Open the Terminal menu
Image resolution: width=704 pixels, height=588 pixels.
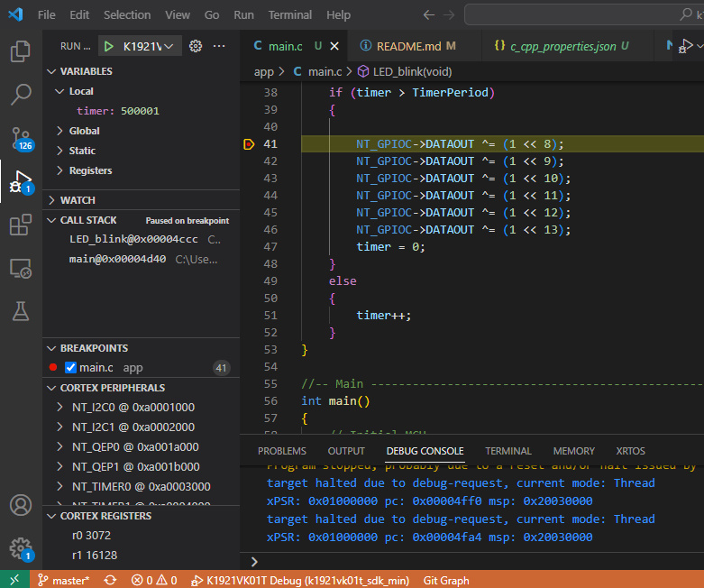[x=289, y=15]
